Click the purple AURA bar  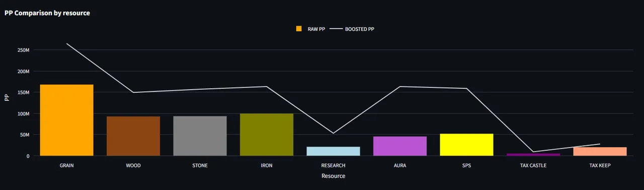click(400, 146)
